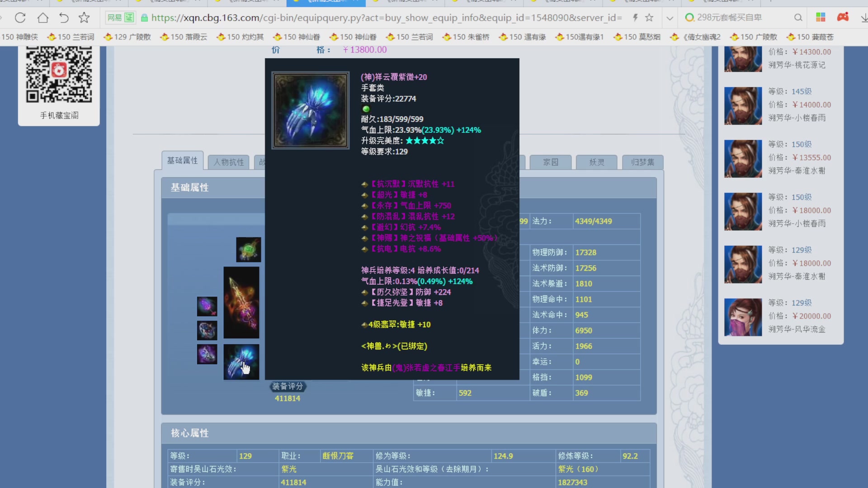Open address bar dropdown chevron

[x=670, y=18]
